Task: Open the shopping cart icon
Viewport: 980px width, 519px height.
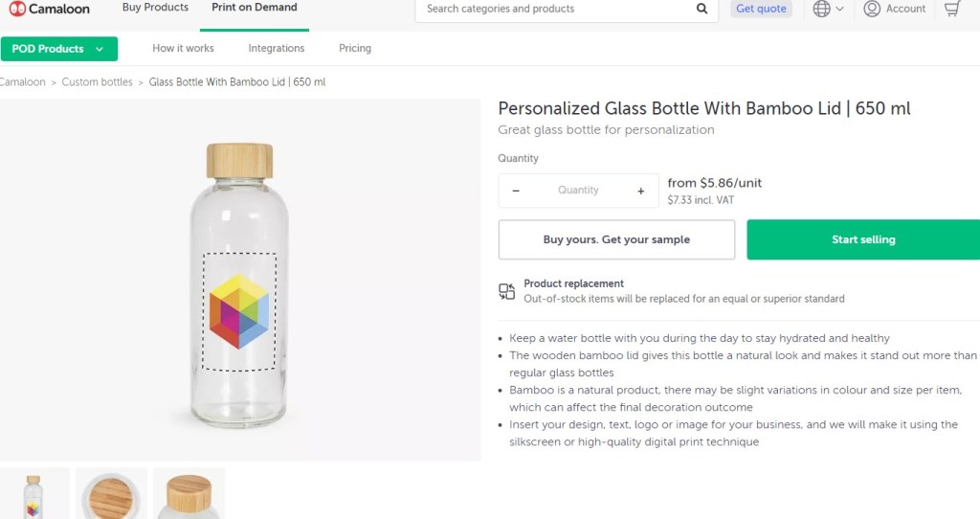Action: tap(951, 9)
